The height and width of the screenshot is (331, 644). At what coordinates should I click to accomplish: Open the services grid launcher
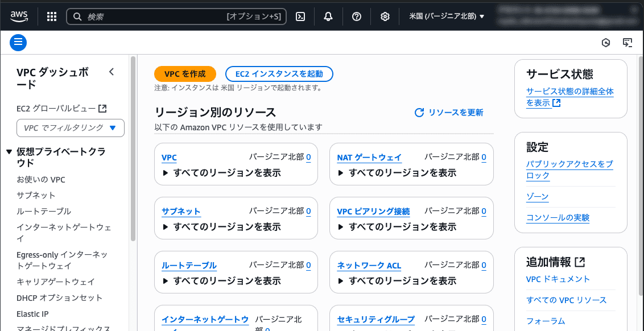pos(51,16)
